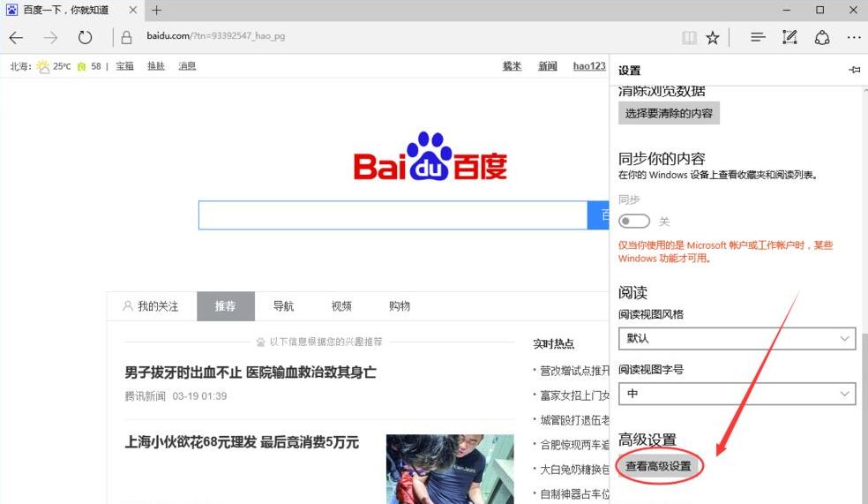The height and width of the screenshot is (504, 868).
Task: Click the padlock site security icon
Action: pyautogui.click(x=126, y=37)
